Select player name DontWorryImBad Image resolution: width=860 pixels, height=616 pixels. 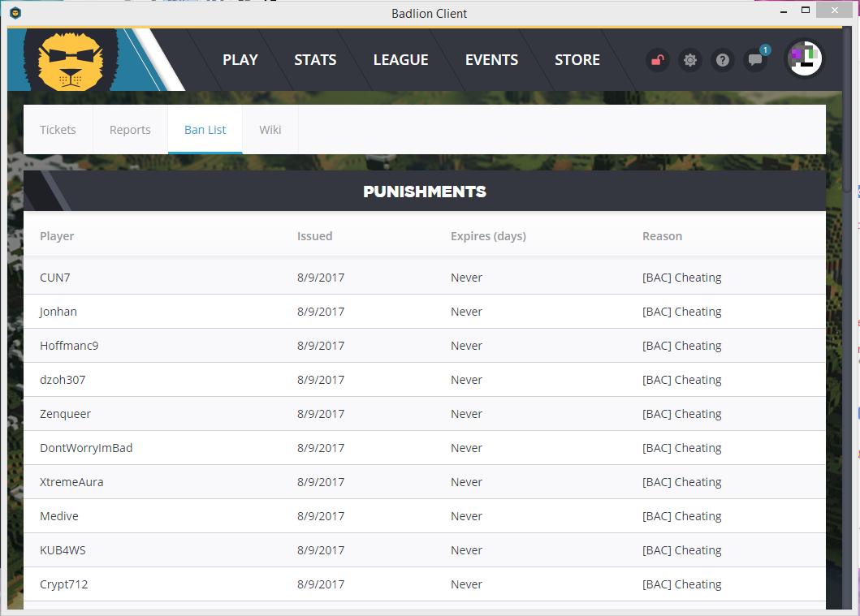coord(86,448)
